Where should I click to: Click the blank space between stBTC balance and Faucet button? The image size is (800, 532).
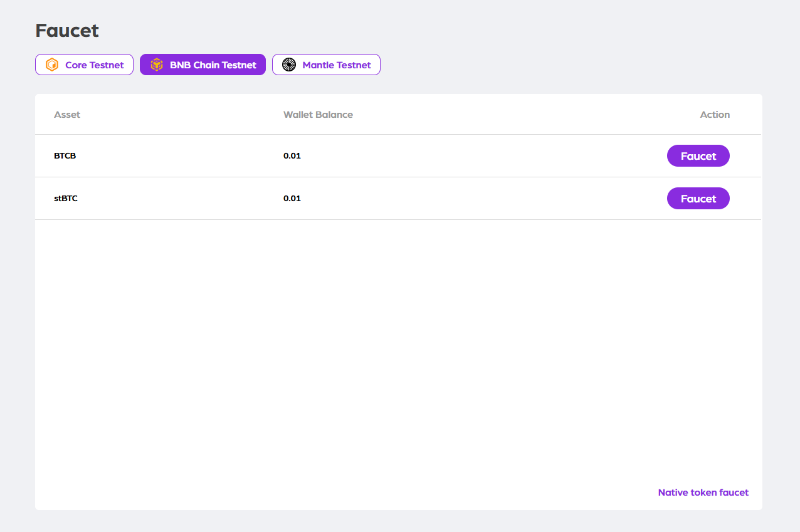[x=483, y=199]
